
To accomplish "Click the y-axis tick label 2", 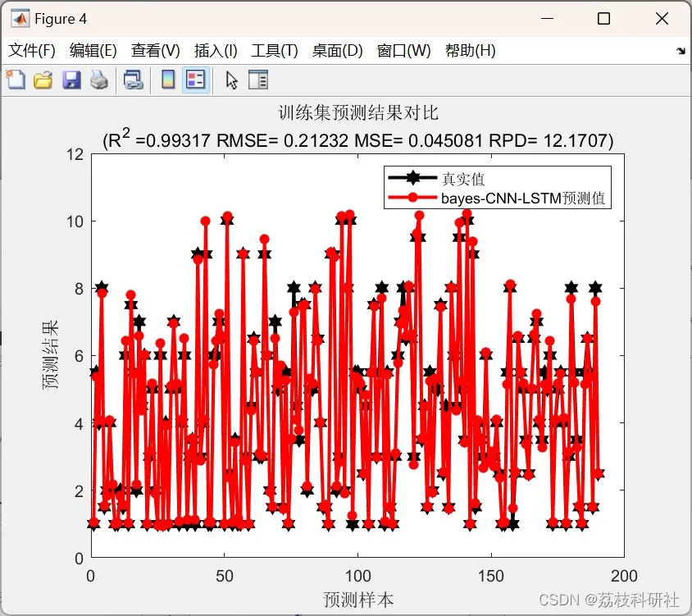I will point(79,491).
